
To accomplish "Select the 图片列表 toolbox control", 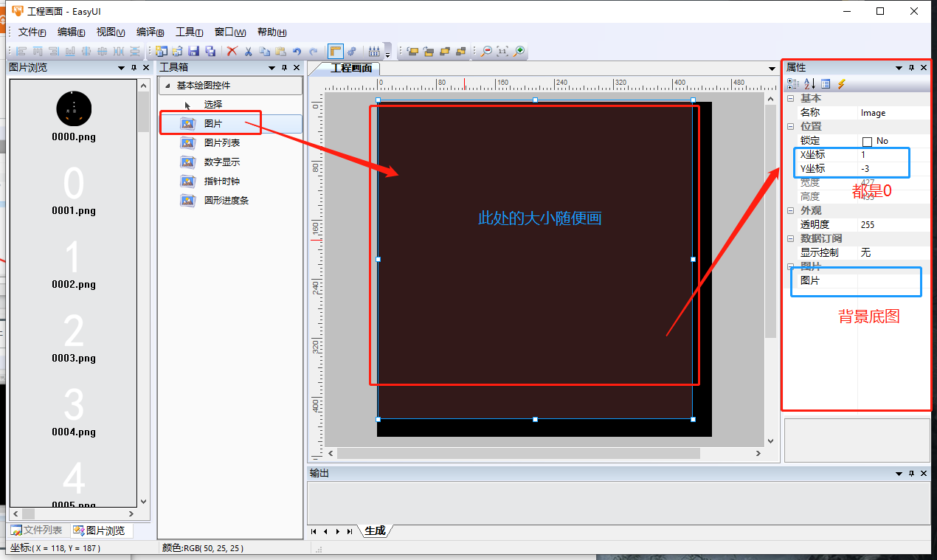I will click(x=230, y=142).
